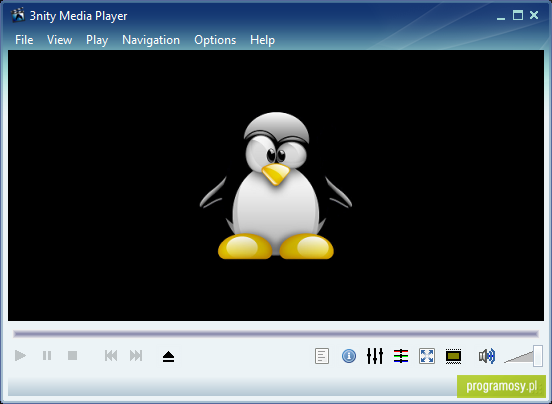Maximize the media player window

point(518,15)
